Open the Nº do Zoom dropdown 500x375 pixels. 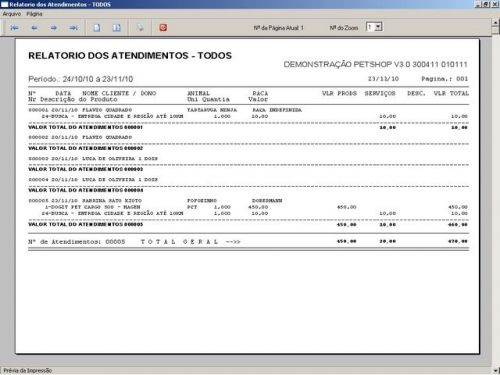[378, 27]
